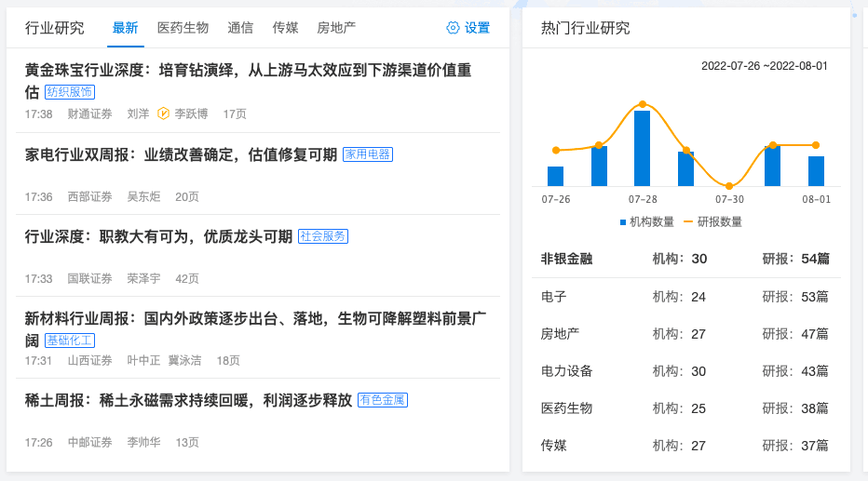This screenshot has height=481, width=868.
Task: Select the 电力设备 industry row
Action: pos(685,371)
